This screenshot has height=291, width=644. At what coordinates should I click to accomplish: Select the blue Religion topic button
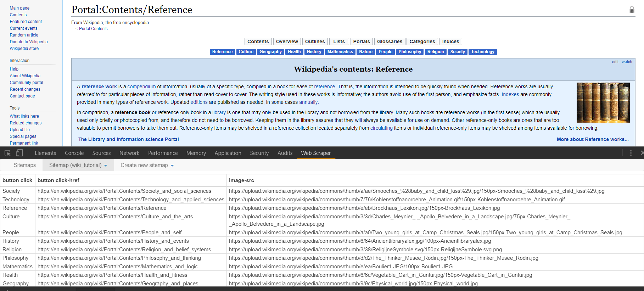pos(436,52)
